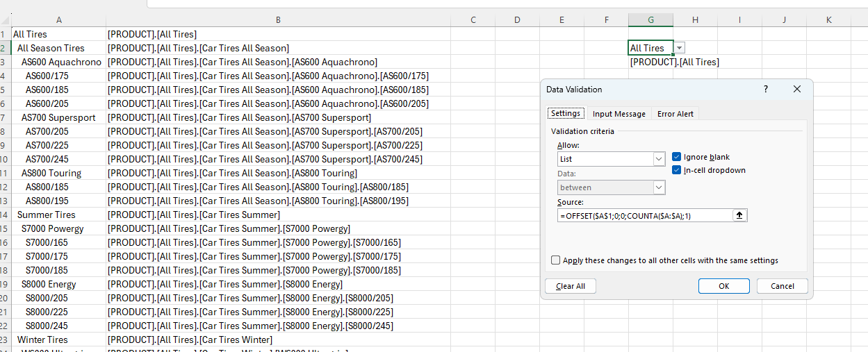
Task: Click the help question mark in Data Validation dialog
Action: click(766, 89)
